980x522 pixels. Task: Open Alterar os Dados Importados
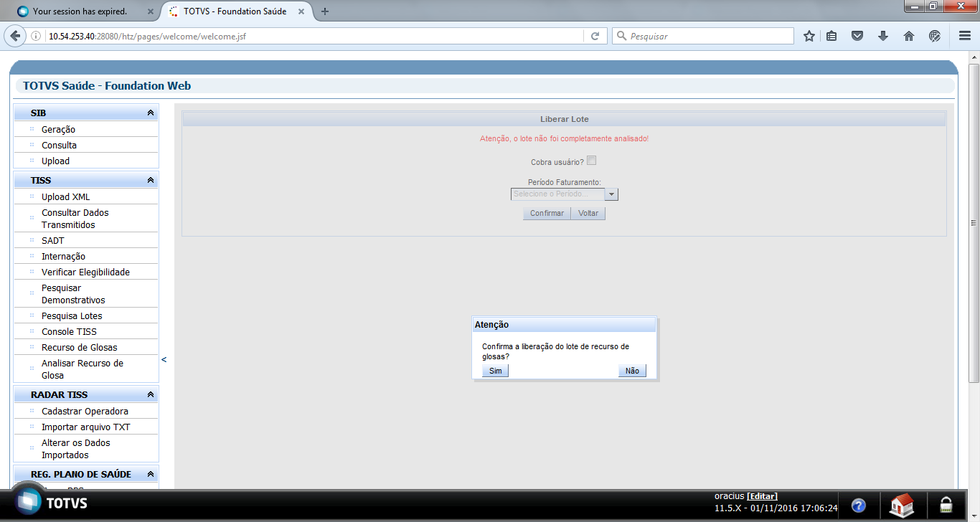(76, 449)
